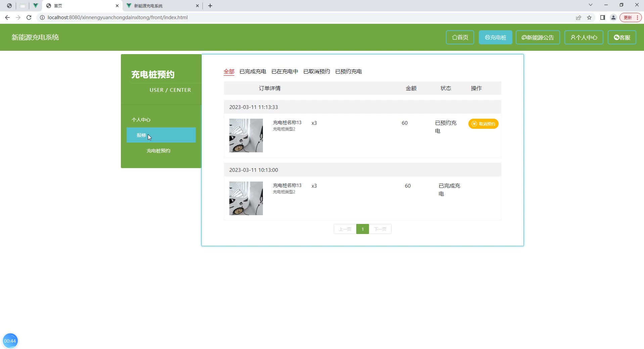
Task: Close the 新能源充电系统 browser tab
Action: [197, 6]
